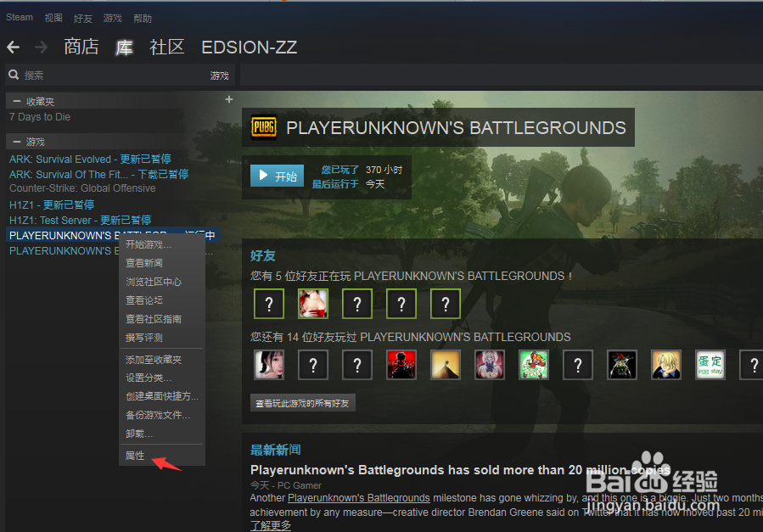
Task: Select H1Z1: Test Server entry
Action: pos(81,220)
